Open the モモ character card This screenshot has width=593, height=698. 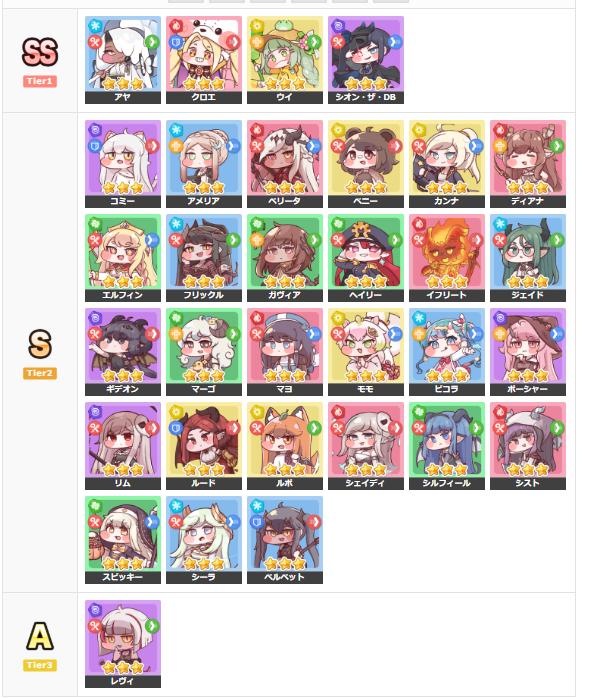(366, 352)
